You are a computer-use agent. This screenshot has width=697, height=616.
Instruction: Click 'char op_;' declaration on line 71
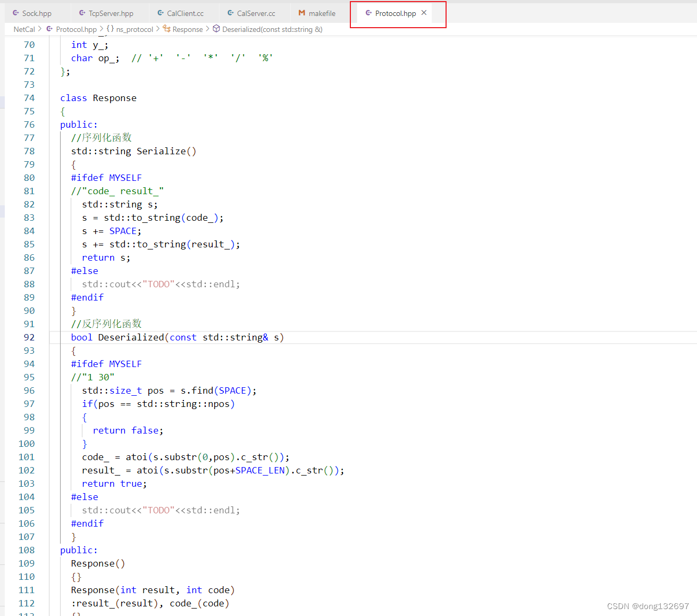pos(95,58)
